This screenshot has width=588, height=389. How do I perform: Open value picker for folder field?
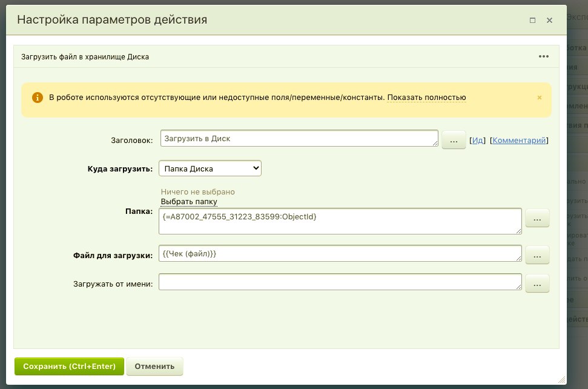coord(537,219)
